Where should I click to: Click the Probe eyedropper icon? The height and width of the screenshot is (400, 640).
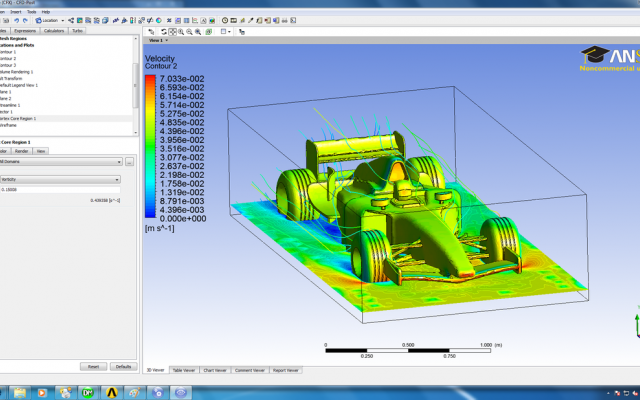(x=251, y=20)
